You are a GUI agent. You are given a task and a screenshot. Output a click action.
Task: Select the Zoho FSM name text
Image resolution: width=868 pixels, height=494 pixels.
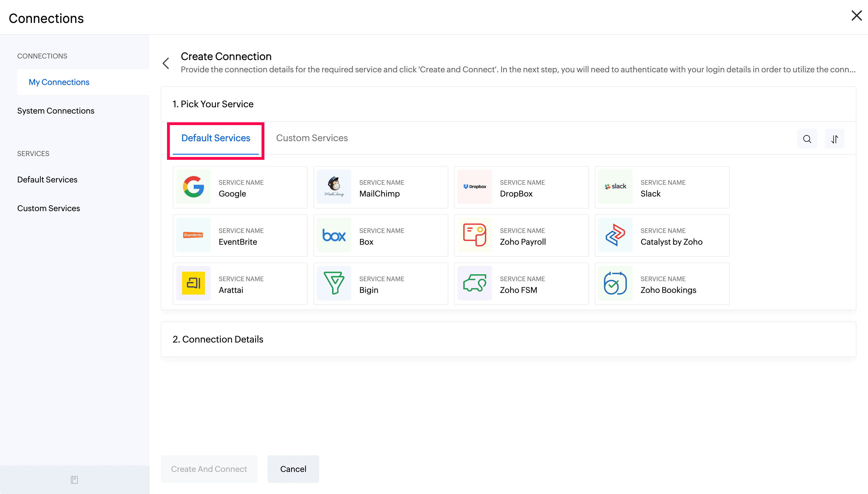pos(518,290)
